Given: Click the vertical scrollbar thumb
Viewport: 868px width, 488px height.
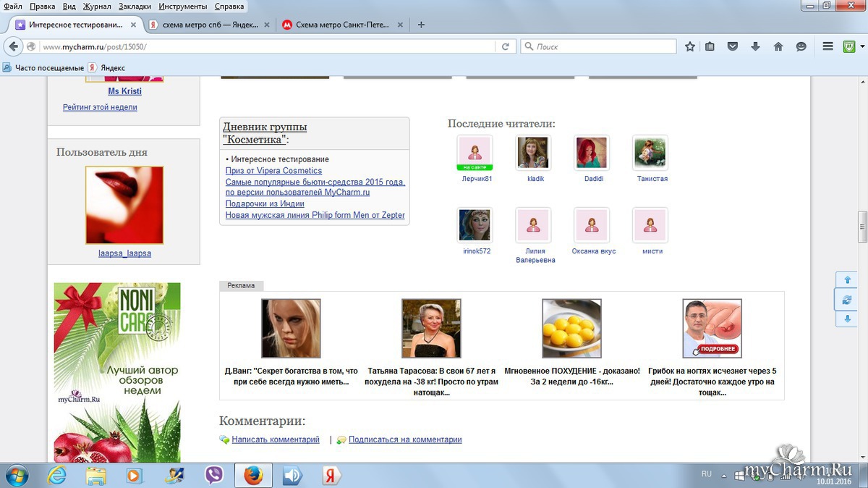Looking at the screenshot, I should click(862, 227).
